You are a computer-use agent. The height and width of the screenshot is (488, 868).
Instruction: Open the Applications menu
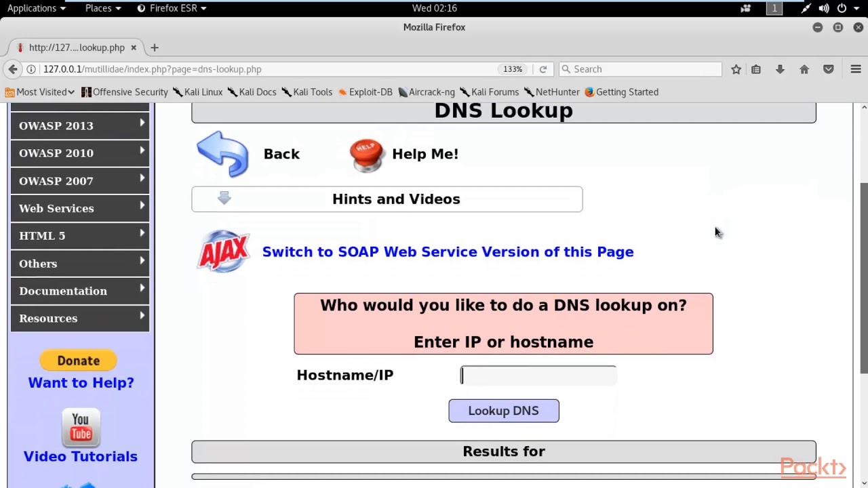(x=36, y=8)
